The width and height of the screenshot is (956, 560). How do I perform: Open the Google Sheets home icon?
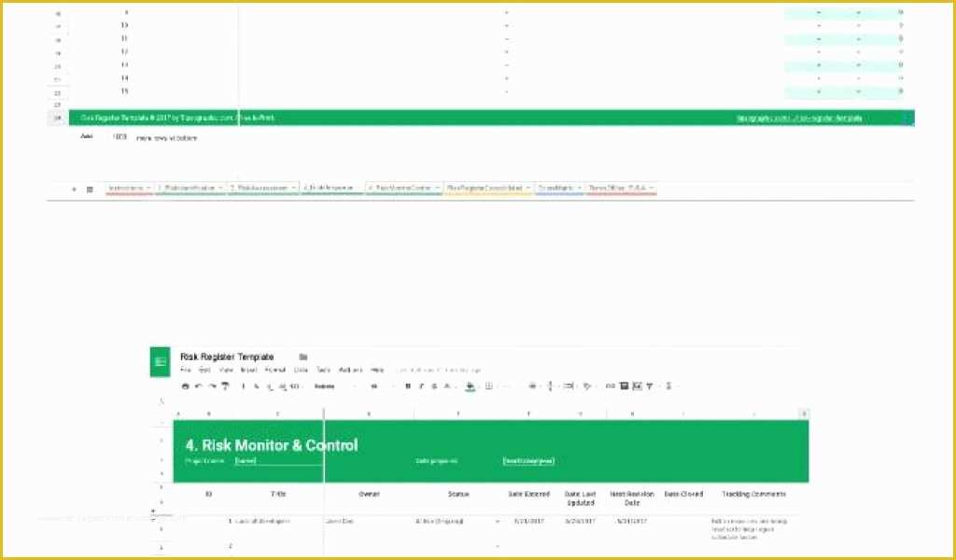(160, 362)
